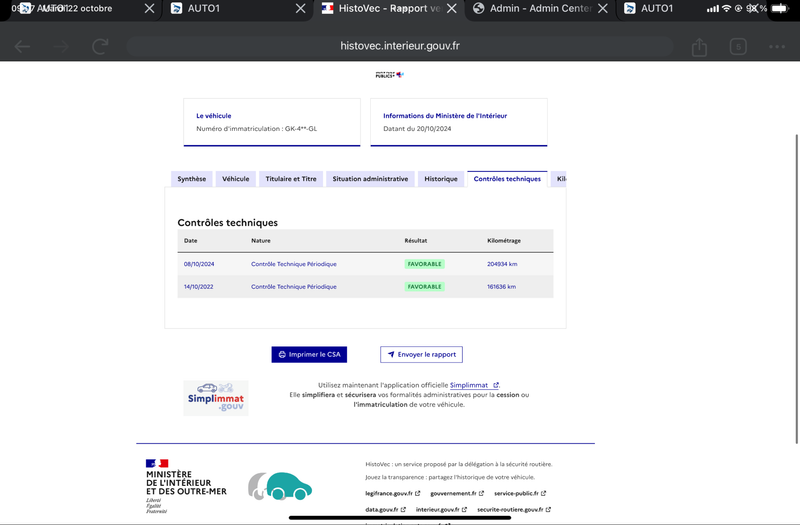
Task: Click the Ministère de l'Intérieur footer logo
Action: (x=186, y=486)
